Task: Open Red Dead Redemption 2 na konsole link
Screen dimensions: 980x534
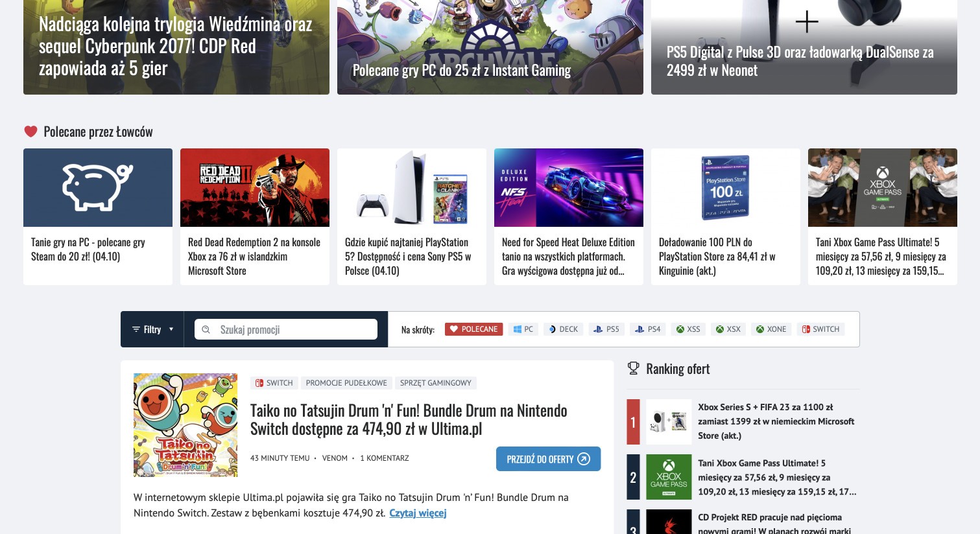Action: 254,257
